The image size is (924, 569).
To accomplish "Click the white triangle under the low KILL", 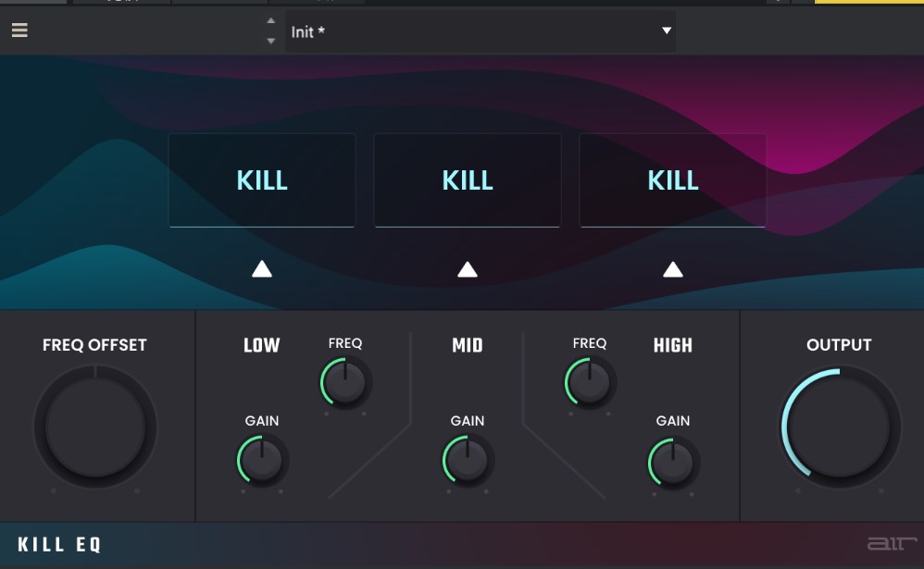I will coord(262,269).
